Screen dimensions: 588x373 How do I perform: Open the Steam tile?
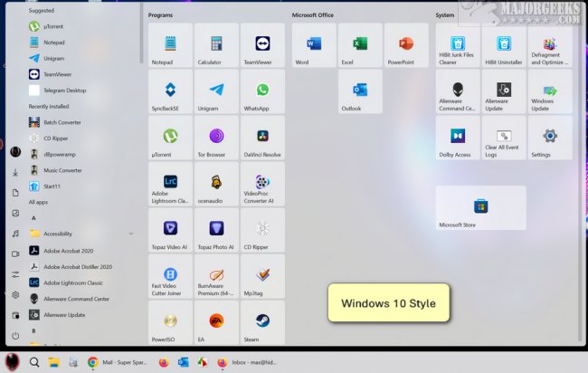coord(262,322)
